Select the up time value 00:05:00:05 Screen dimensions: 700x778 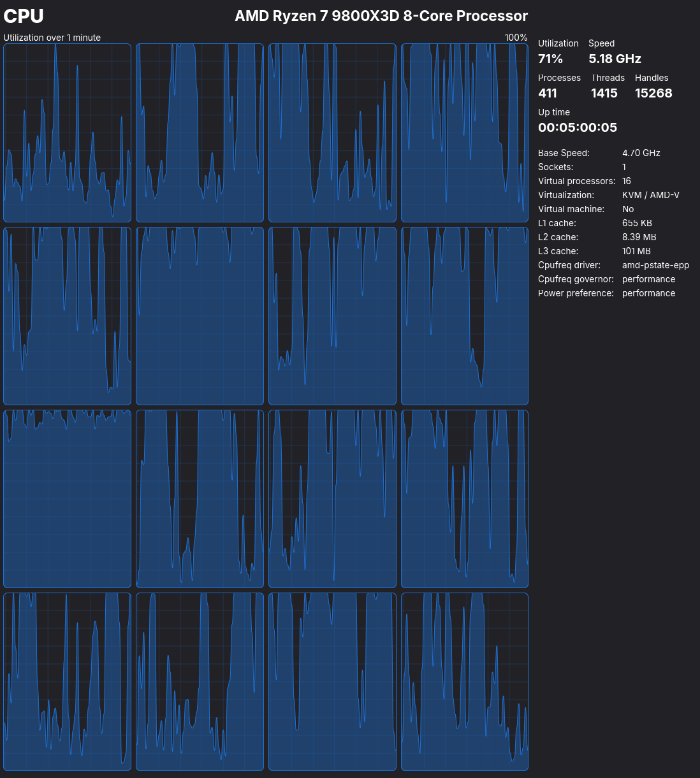coord(578,127)
